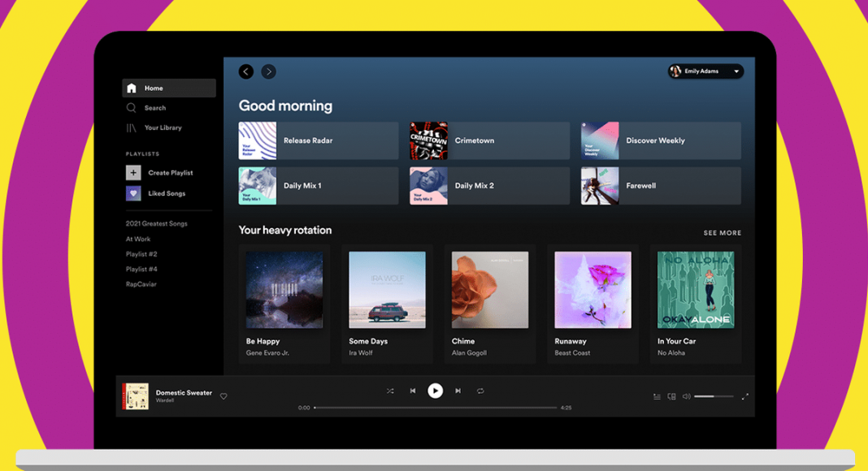
Task: Click the Wardell artist link
Action: point(165,400)
